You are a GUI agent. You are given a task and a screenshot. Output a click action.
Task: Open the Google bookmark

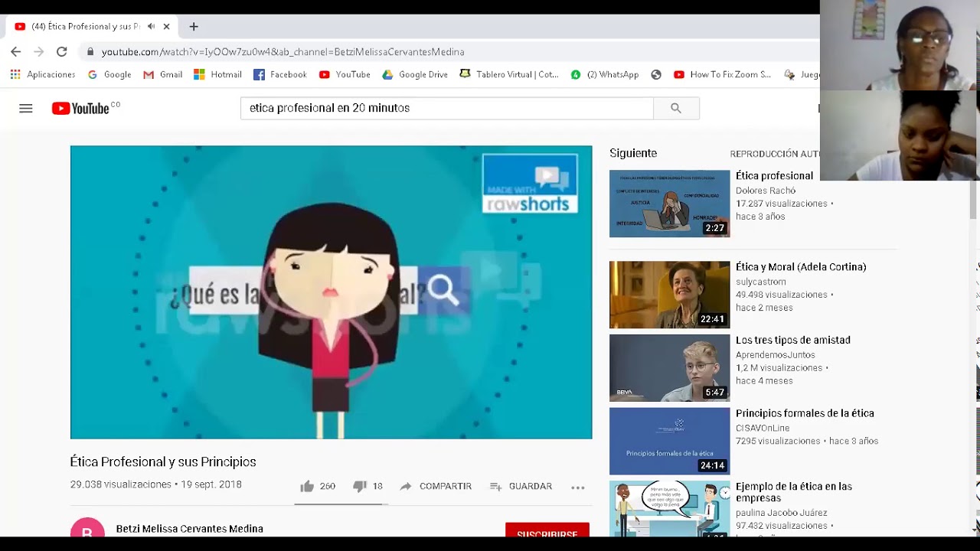109,74
